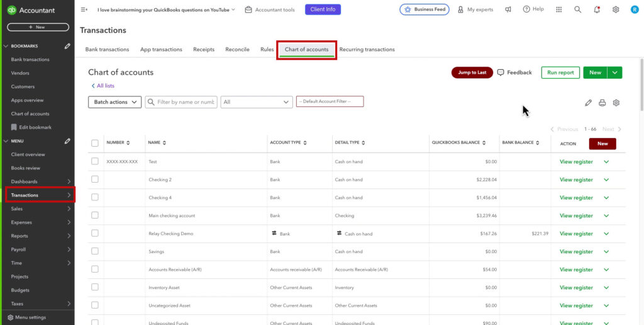Edit bookmarks with the pencil icon
644x325 pixels.
point(67,46)
